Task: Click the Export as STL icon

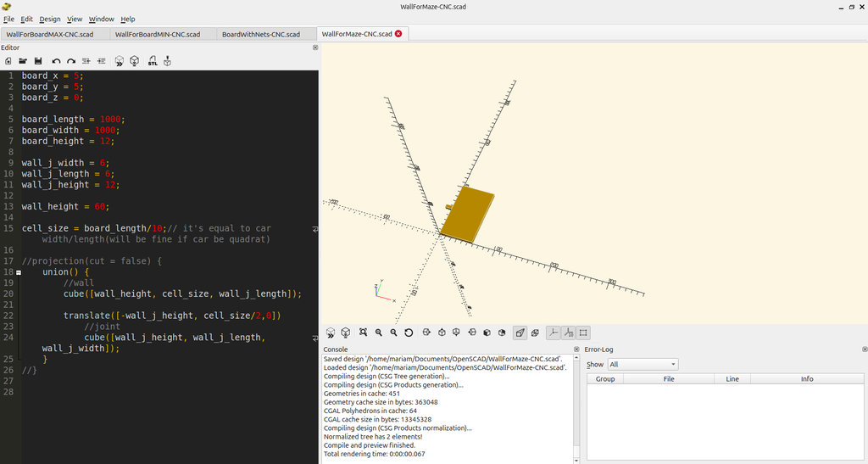Action: tap(153, 61)
